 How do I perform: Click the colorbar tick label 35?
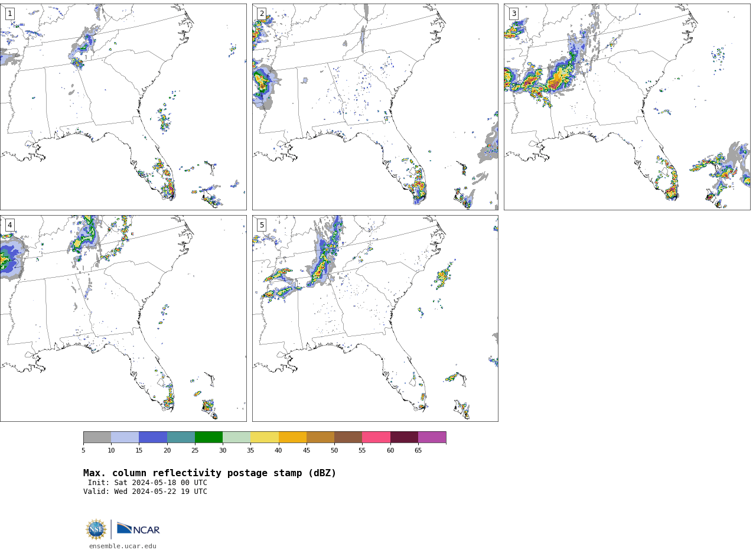click(x=250, y=451)
